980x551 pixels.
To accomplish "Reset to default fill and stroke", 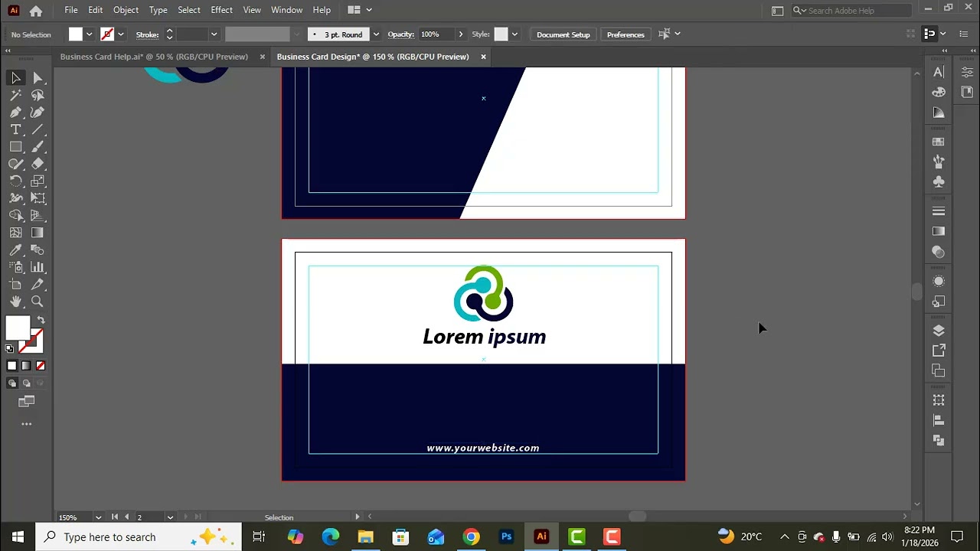I will (x=9, y=349).
